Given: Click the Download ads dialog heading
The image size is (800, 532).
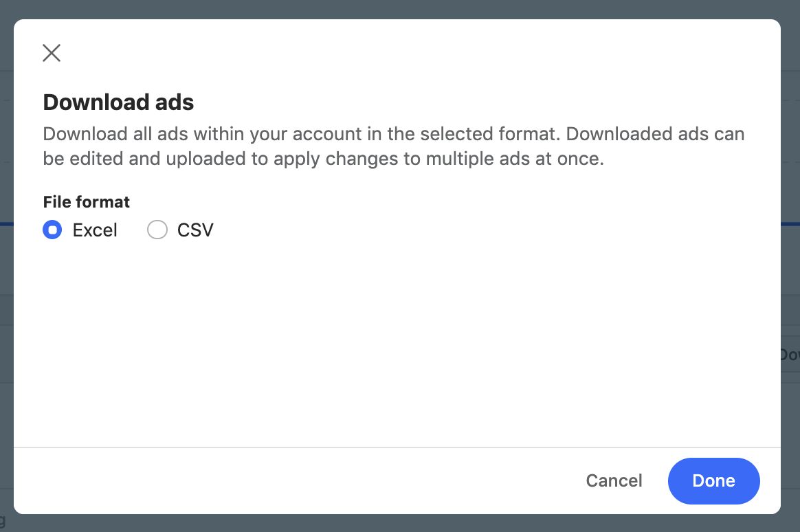Looking at the screenshot, I should click(x=118, y=102).
